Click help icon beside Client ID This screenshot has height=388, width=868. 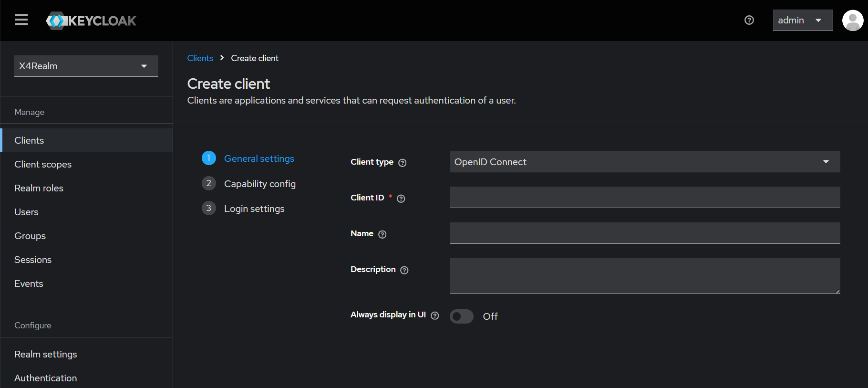click(401, 199)
